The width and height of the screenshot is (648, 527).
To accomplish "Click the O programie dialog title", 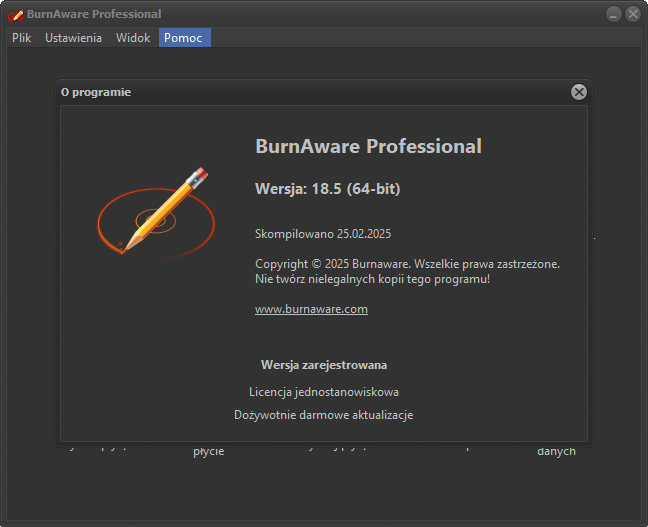I will (x=96, y=92).
